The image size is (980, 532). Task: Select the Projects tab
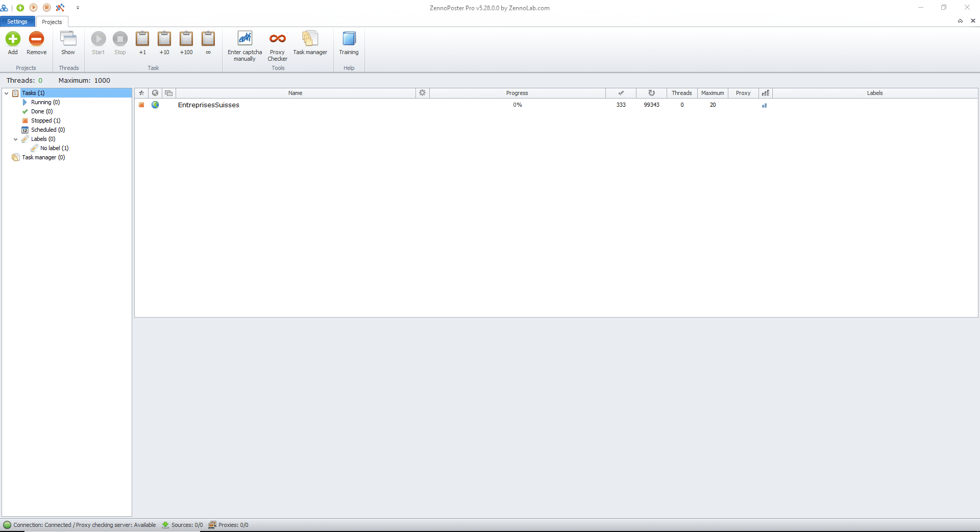(52, 22)
